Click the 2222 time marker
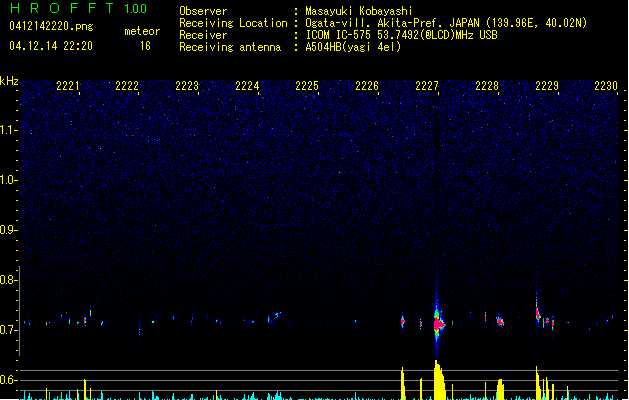 coord(127,86)
